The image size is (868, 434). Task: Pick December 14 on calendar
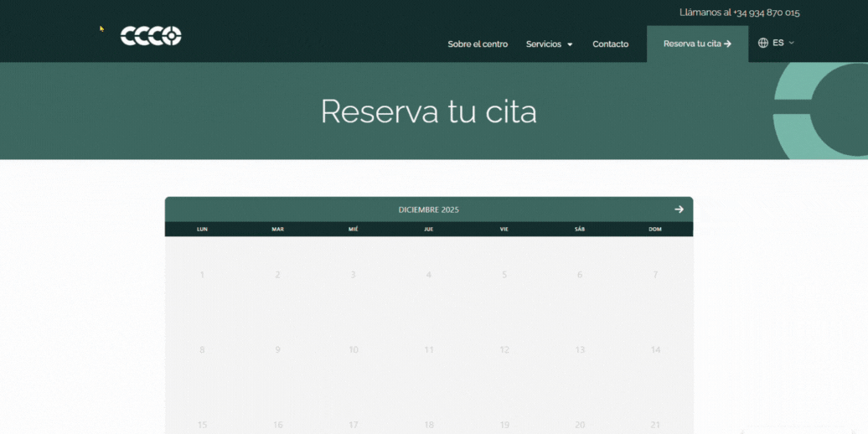(x=655, y=350)
